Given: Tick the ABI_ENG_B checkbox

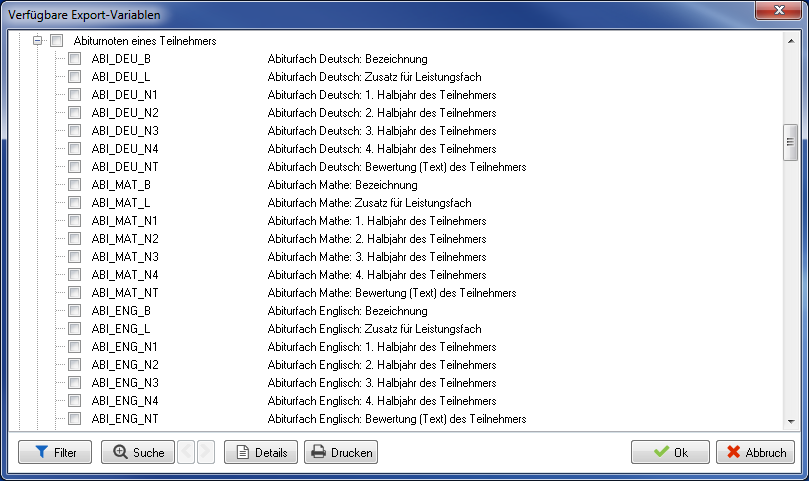Looking at the screenshot, I should coord(74,310).
